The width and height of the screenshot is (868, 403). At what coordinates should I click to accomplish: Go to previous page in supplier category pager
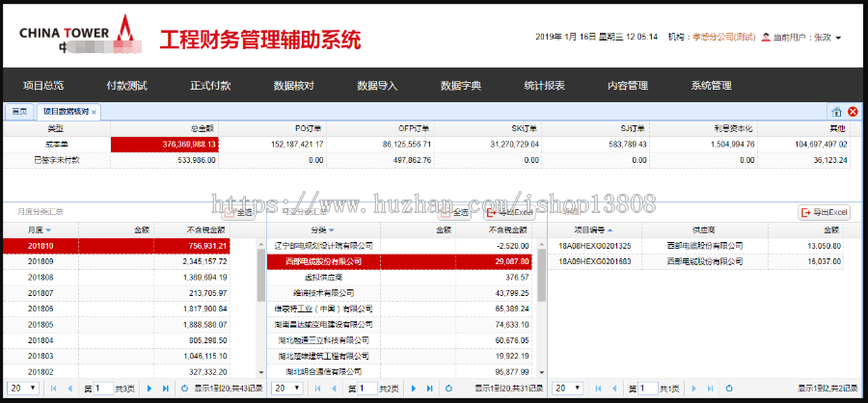coord(334,389)
